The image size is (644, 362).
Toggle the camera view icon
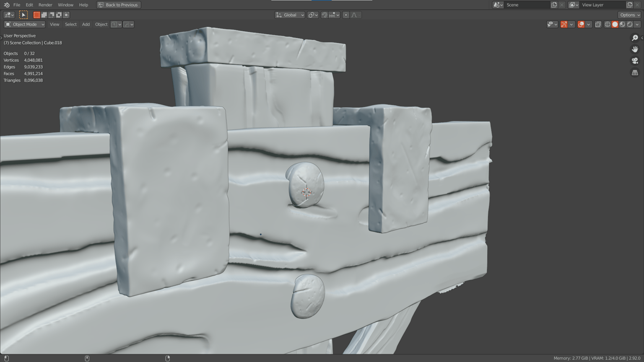point(635,61)
